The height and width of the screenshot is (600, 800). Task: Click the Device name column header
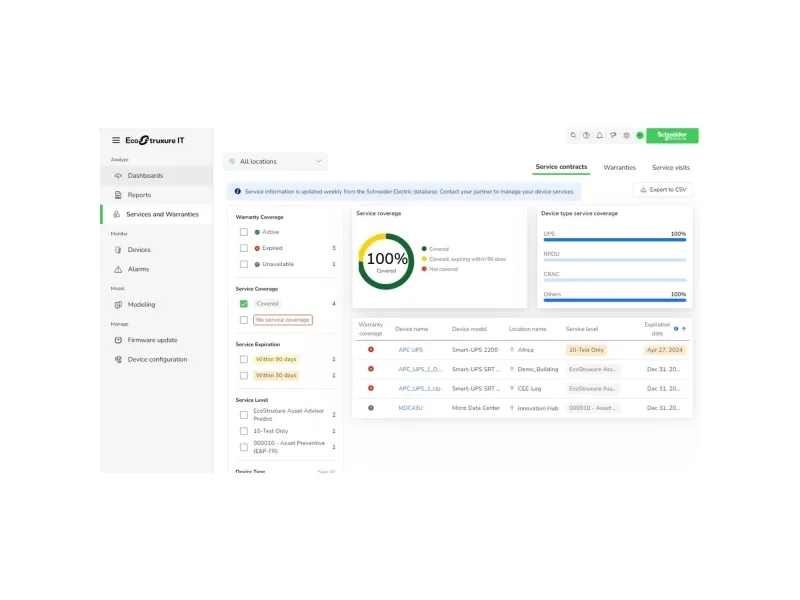(411, 329)
